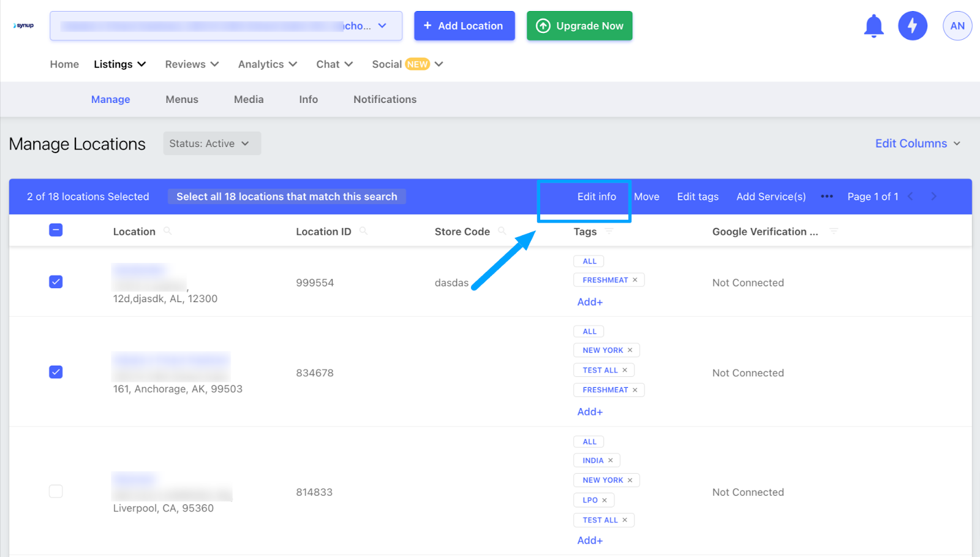Click the lightning bolt quick actions icon
Viewport: 980px width, 557px height.
pos(913,26)
